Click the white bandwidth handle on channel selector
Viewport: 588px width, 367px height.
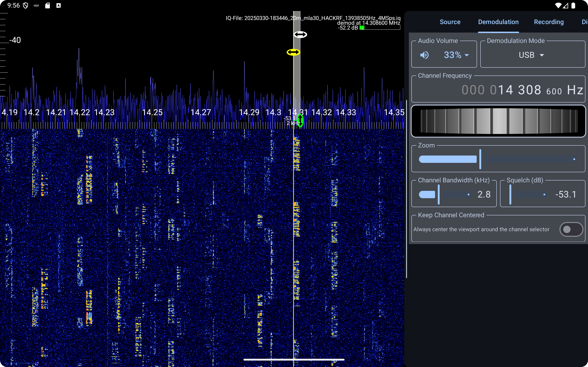point(300,34)
